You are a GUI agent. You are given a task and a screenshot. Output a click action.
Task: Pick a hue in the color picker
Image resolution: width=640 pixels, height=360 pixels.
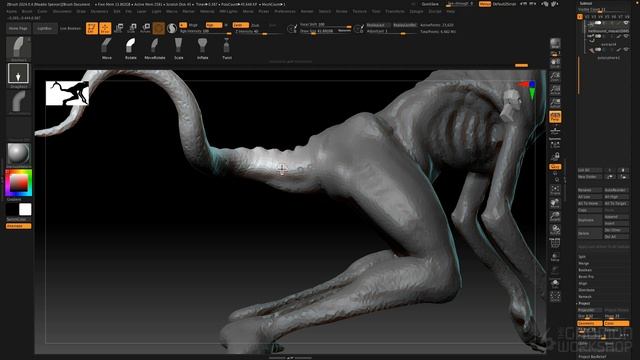[x=18, y=183]
